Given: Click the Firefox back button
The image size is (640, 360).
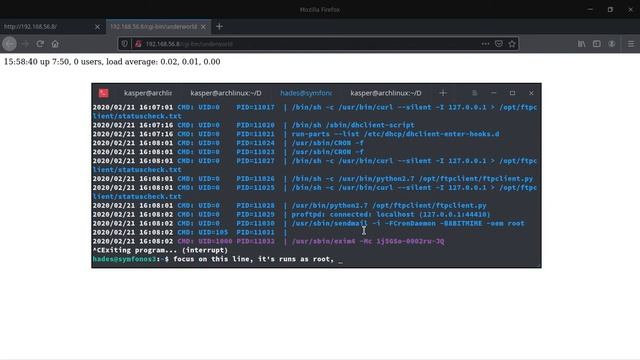Looking at the screenshot, I should tap(9, 44).
